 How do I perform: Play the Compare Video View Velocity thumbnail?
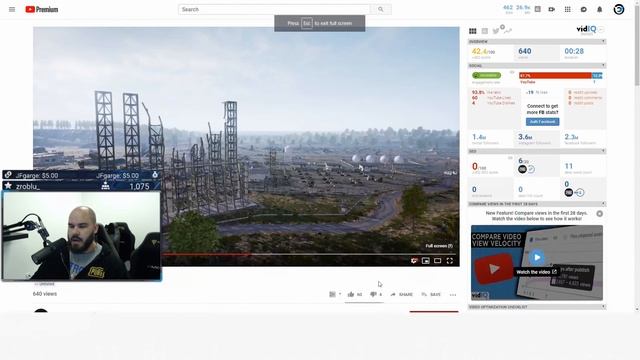point(537,257)
